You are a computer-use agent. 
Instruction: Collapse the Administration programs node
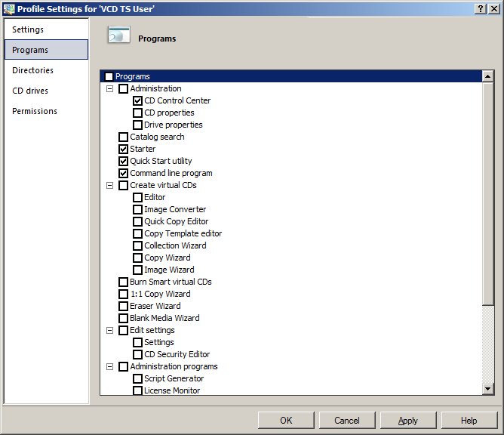(109, 366)
